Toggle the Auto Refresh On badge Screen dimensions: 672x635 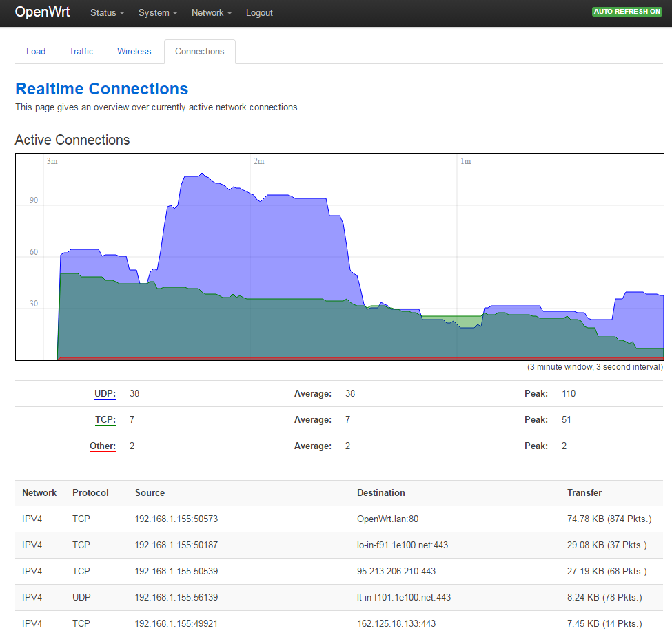(627, 12)
